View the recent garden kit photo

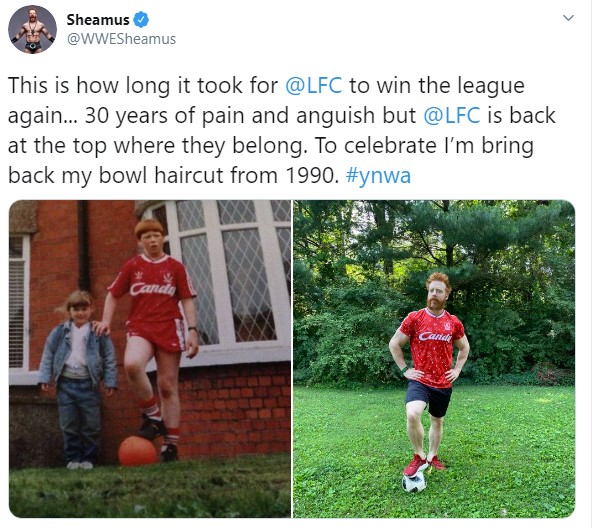coord(434,359)
